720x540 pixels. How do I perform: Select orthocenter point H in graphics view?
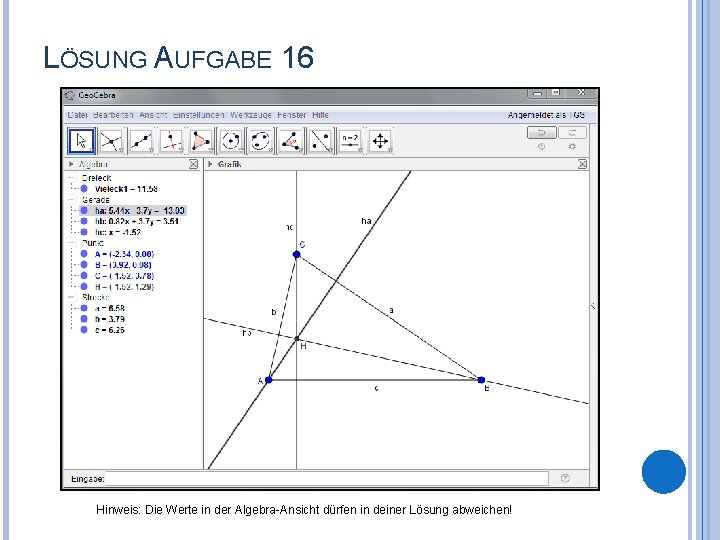(x=297, y=339)
